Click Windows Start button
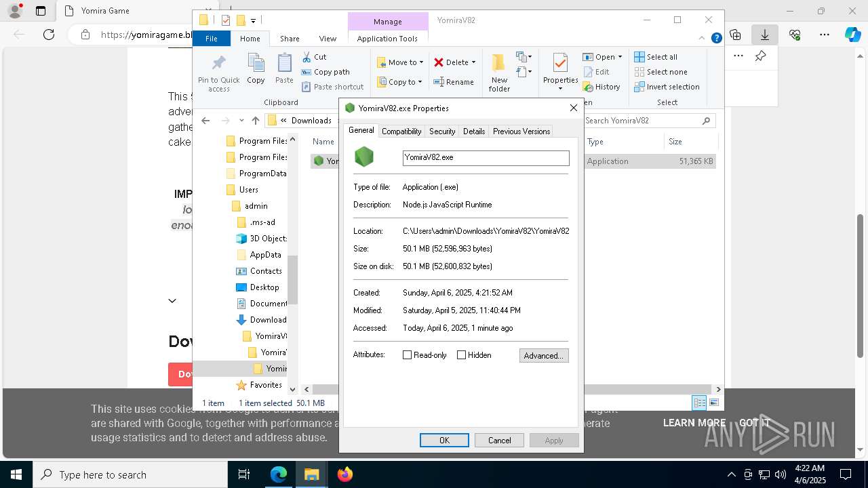Viewport: 868px width, 488px height. pos(16,474)
